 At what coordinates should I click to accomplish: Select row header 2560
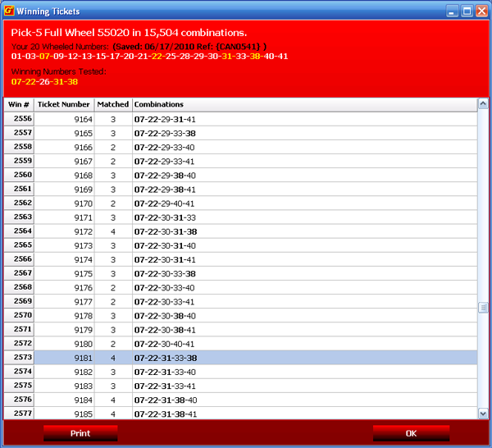pos(19,176)
